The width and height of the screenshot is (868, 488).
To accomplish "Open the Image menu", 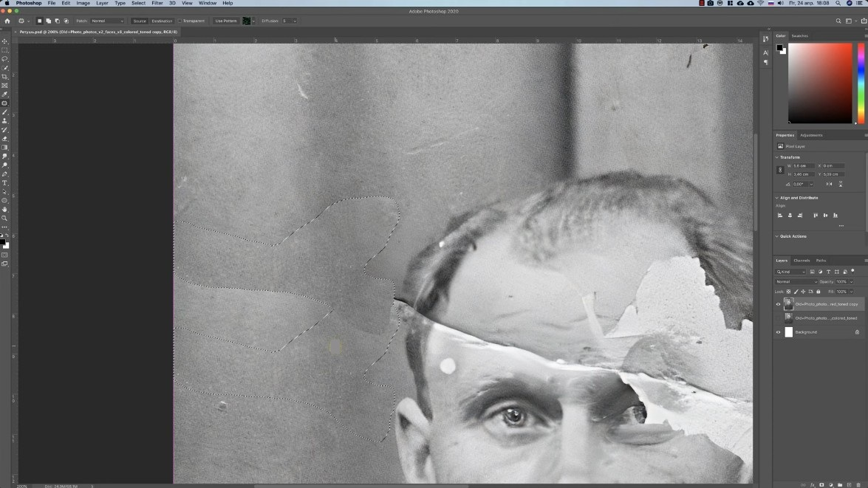I will click(83, 3).
